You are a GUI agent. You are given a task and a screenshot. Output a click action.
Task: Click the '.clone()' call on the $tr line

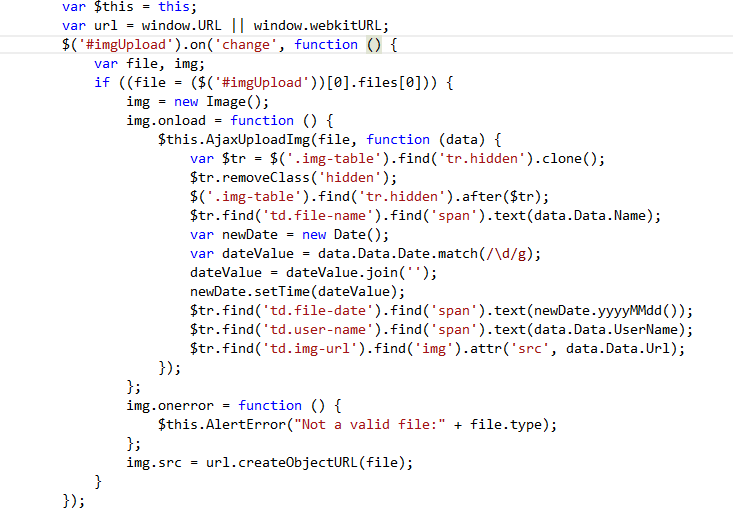coord(565,159)
